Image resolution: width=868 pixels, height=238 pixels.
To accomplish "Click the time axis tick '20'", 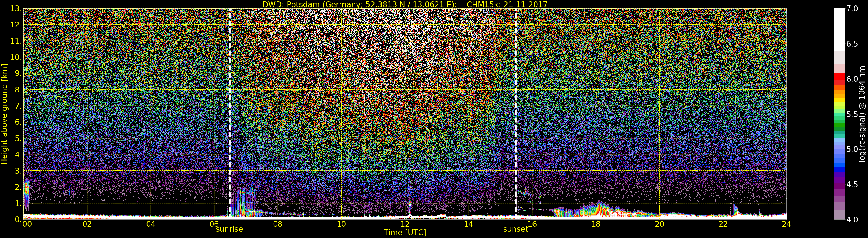I will tap(659, 224).
